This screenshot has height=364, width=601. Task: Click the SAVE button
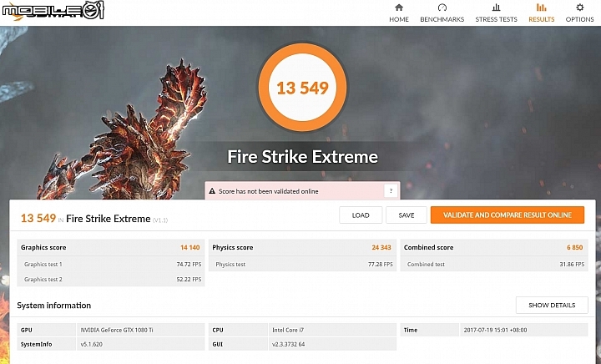click(x=407, y=215)
